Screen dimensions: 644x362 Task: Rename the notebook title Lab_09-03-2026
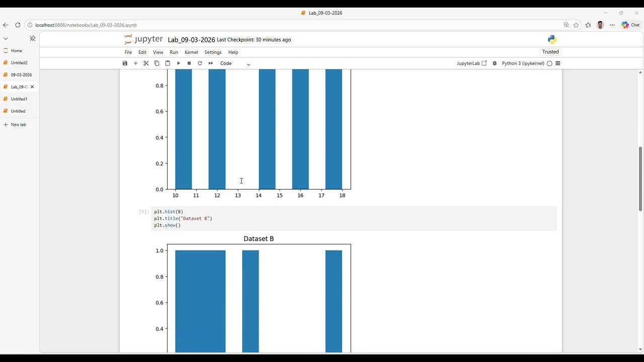point(191,40)
